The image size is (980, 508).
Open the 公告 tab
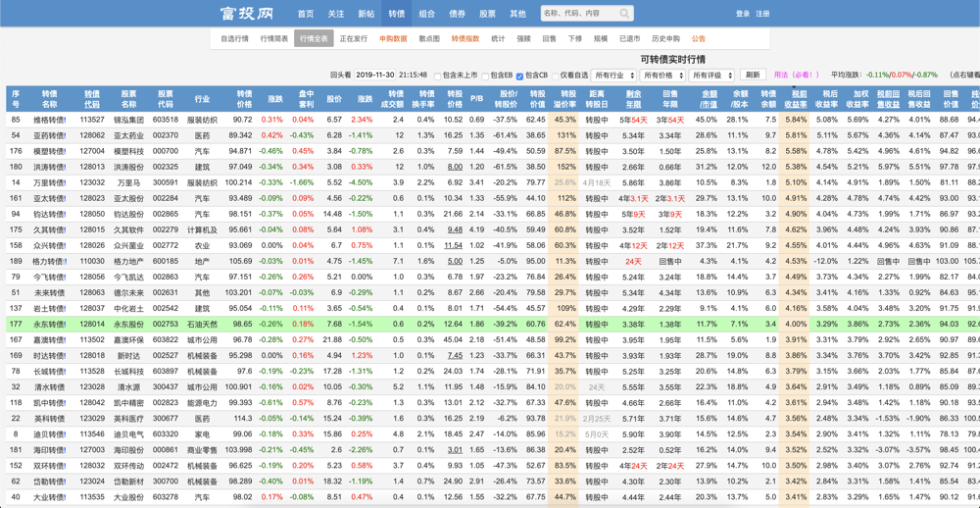point(699,38)
